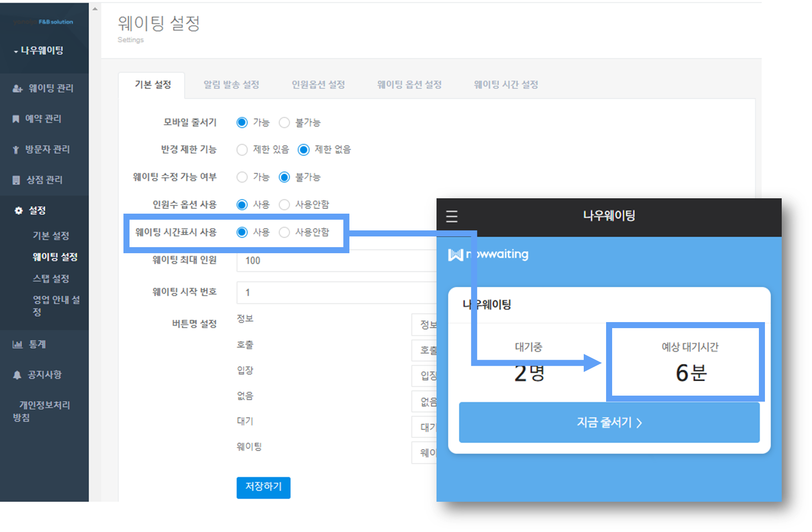Viewport: 812px width, 532px height.
Task: Open 기본 설정 in sidebar submenu
Action: coord(51,236)
